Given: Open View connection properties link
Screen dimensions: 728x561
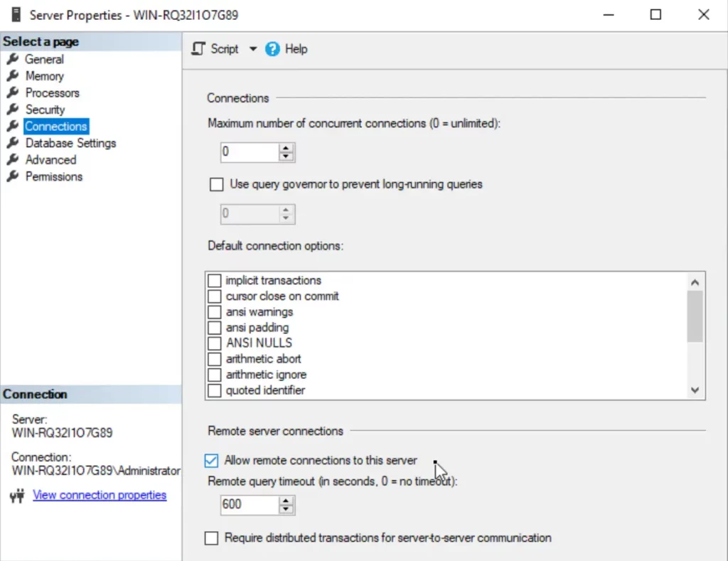Looking at the screenshot, I should click(x=100, y=495).
